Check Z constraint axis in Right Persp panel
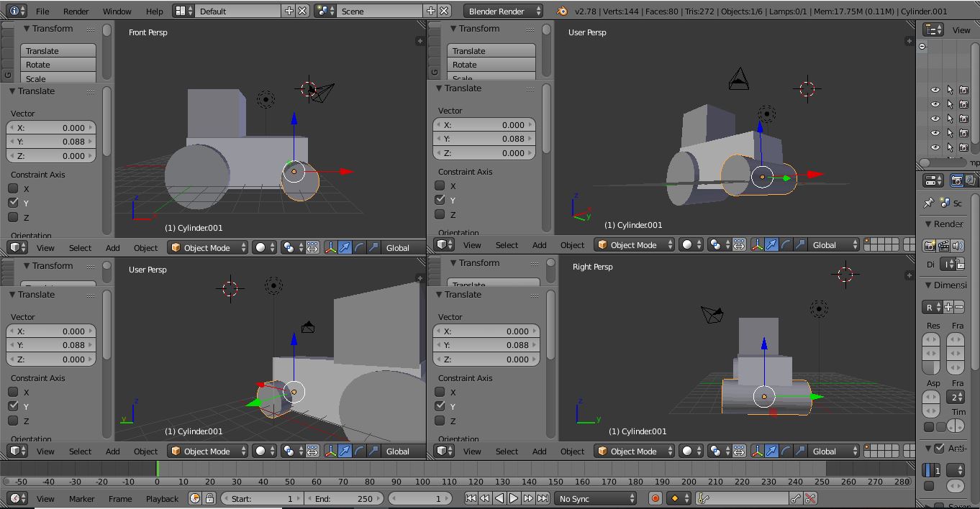The width and height of the screenshot is (980, 509). 440,421
